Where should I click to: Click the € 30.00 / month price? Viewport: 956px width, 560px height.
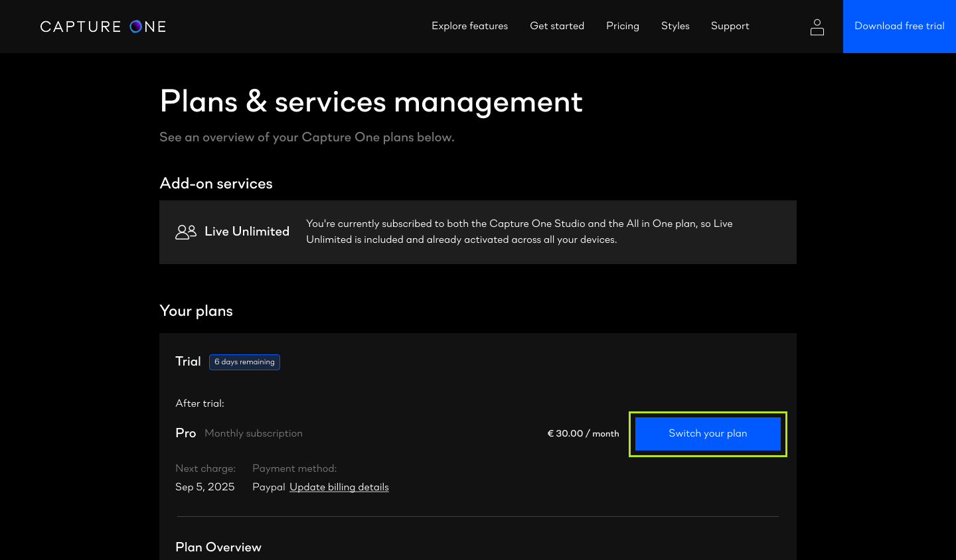click(x=583, y=433)
